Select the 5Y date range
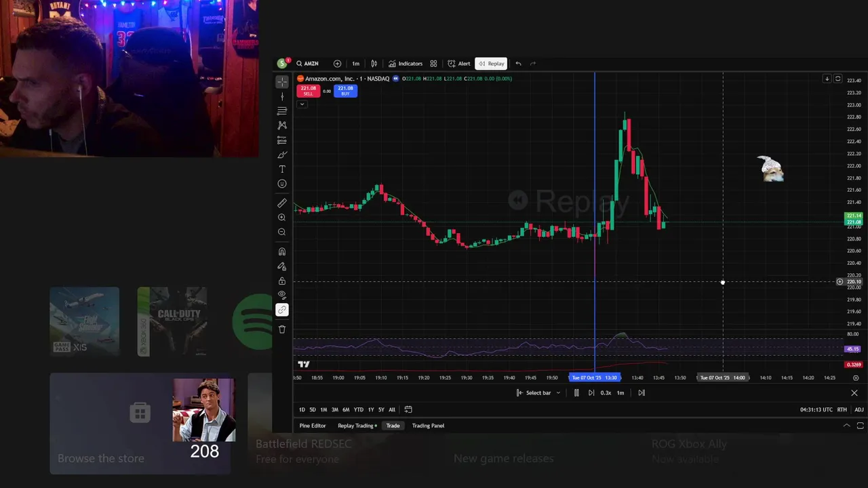The width and height of the screenshot is (868, 488). pyautogui.click(x=381, y=409)
